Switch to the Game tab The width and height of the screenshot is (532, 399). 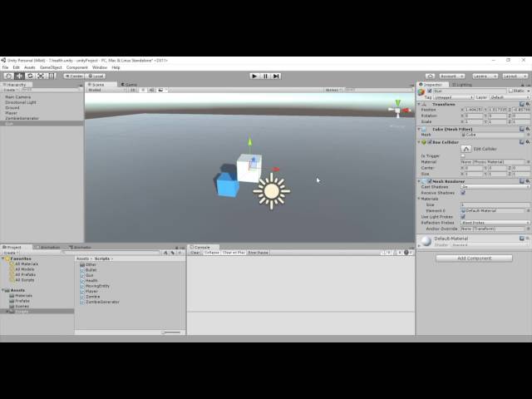click(x=129, y=85)
